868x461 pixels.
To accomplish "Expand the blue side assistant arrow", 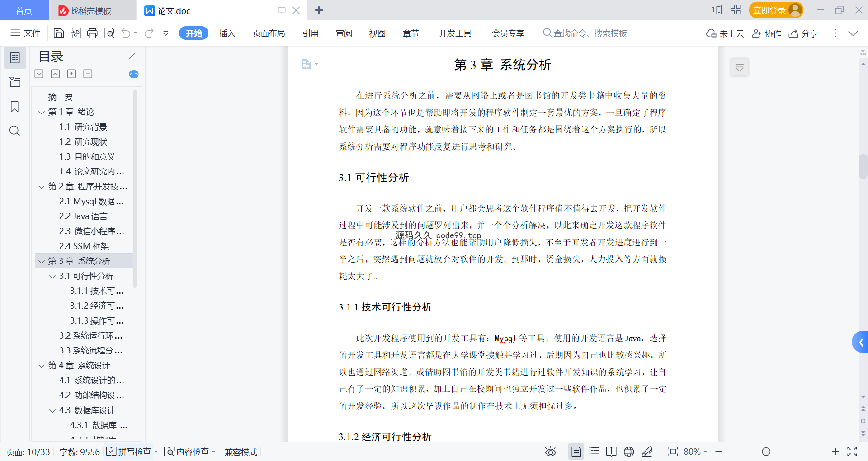I will [x=860, y=342].
